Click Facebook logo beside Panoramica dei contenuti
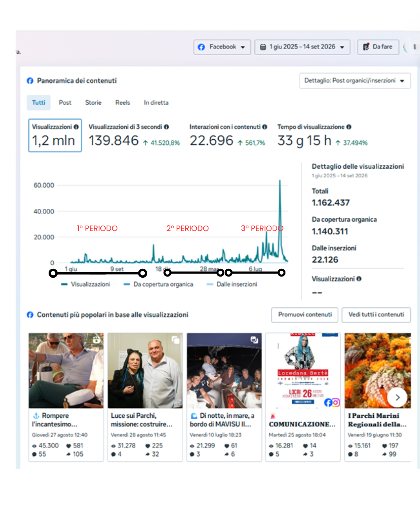 (x=30, y=80)
